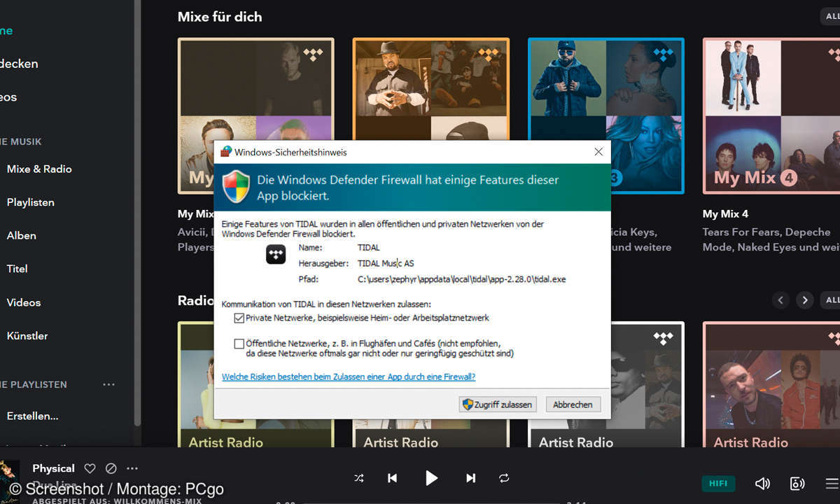The width and height of the screenshot is (840, 504).
Task: Like the track Physical with heart icon
Action: click(x=90, y=468)
